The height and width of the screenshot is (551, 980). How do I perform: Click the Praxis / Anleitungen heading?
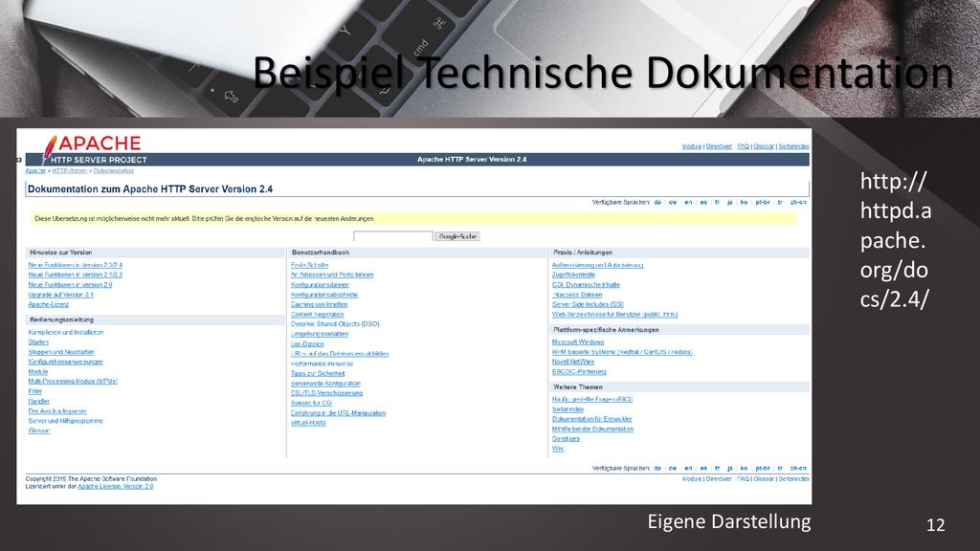583,253
